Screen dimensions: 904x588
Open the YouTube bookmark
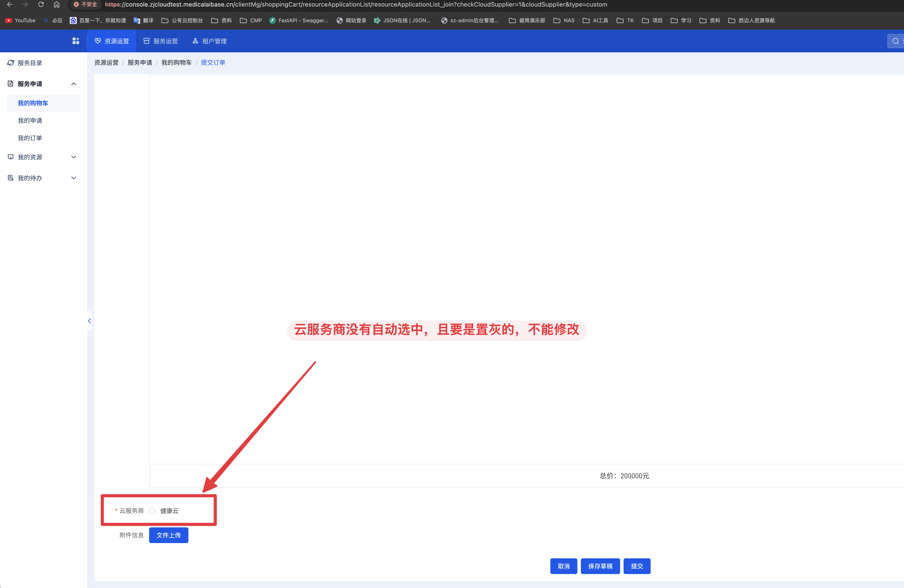tap(20, 21)
